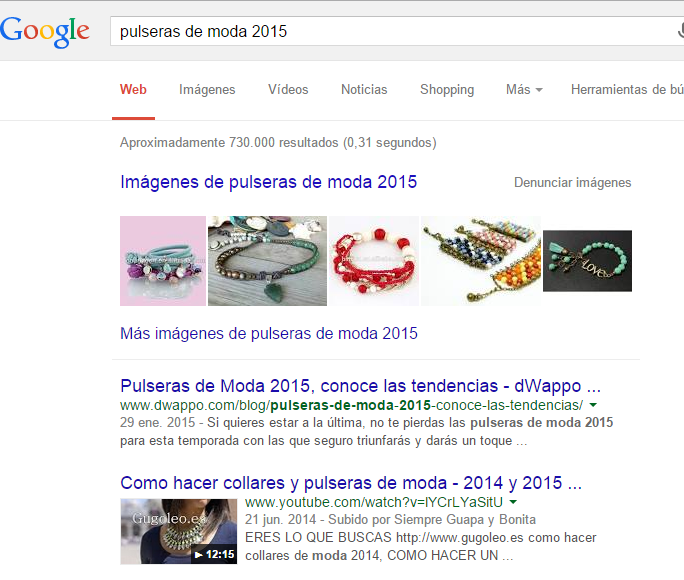Screen dimensions: 684x580
Task: Switch to the Imágenes tab
Action: 207,89
